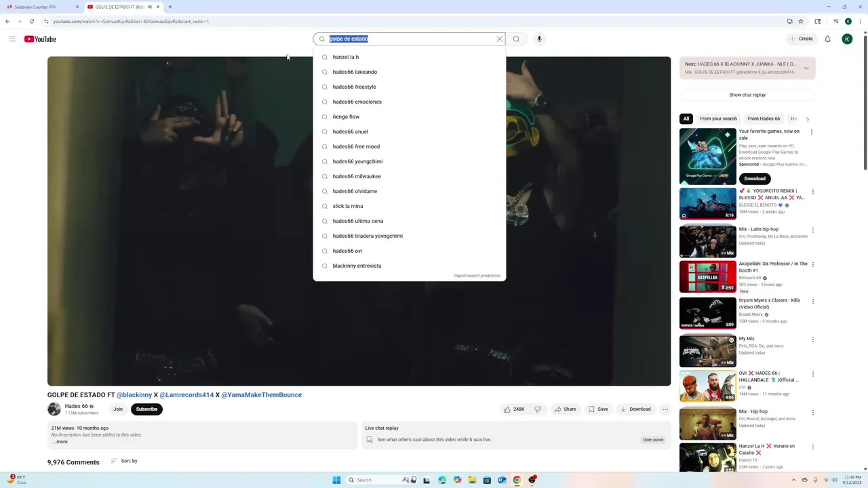Dislike the video
868x488 pixels.
pos(538,409)
